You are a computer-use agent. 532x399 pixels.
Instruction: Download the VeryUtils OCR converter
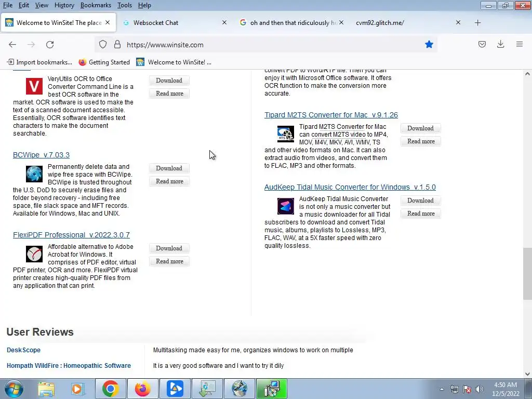pos(169,81)
